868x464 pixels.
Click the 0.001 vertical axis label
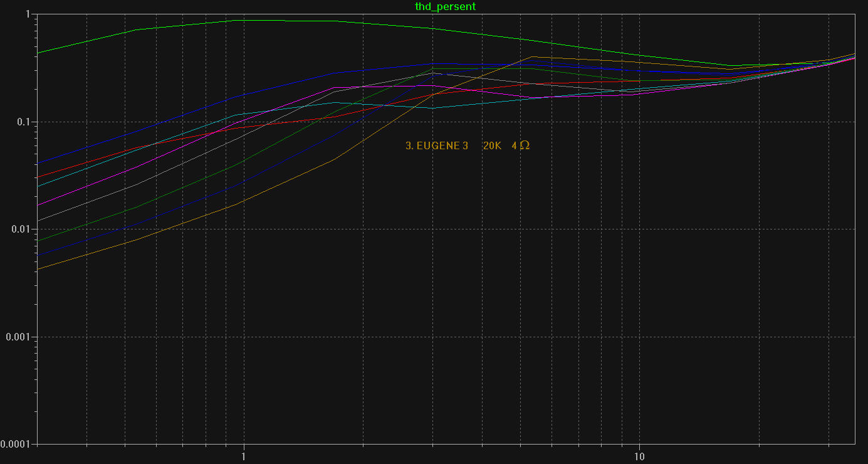(19, 337)
